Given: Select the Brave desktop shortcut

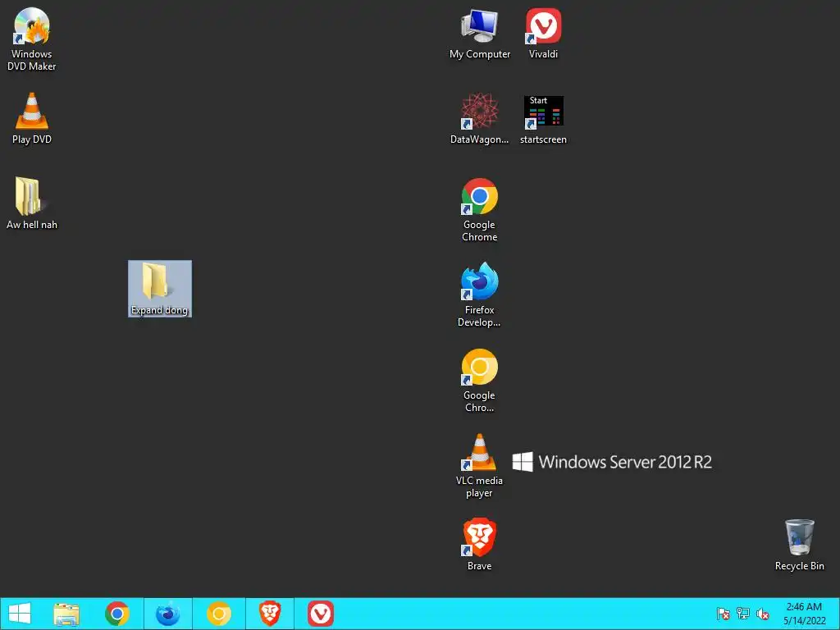Looking at the screenshot, I should [x=479, y=545].
